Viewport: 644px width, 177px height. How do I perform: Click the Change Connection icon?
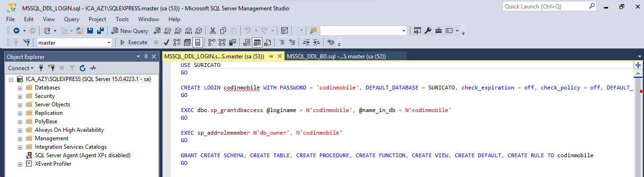(x=26, y=42)
